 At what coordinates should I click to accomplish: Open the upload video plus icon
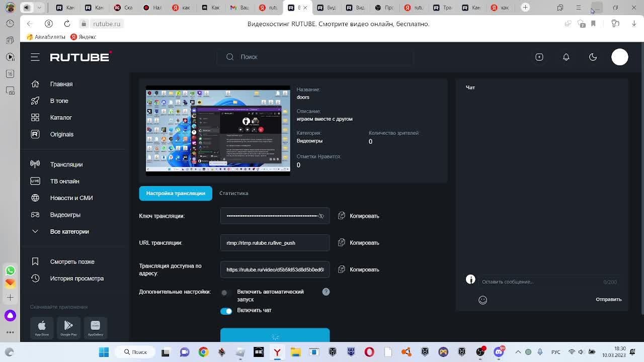(539, 57)
